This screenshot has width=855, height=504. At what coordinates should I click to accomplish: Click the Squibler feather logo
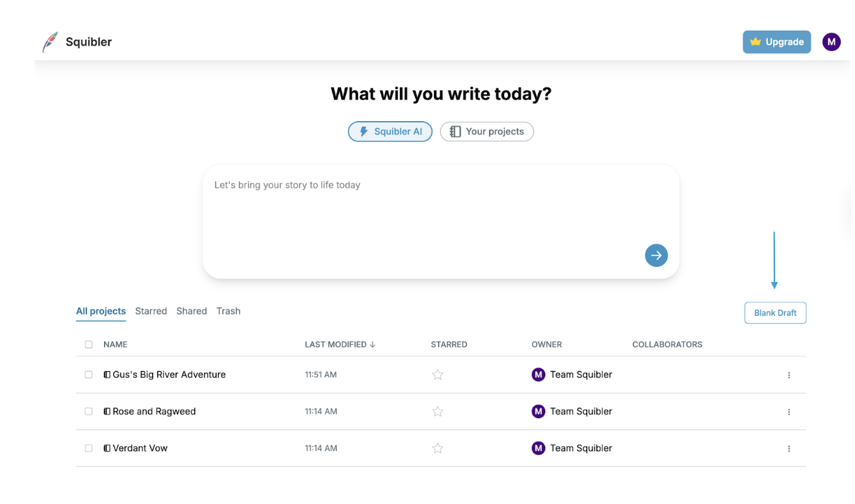point(50,42)
